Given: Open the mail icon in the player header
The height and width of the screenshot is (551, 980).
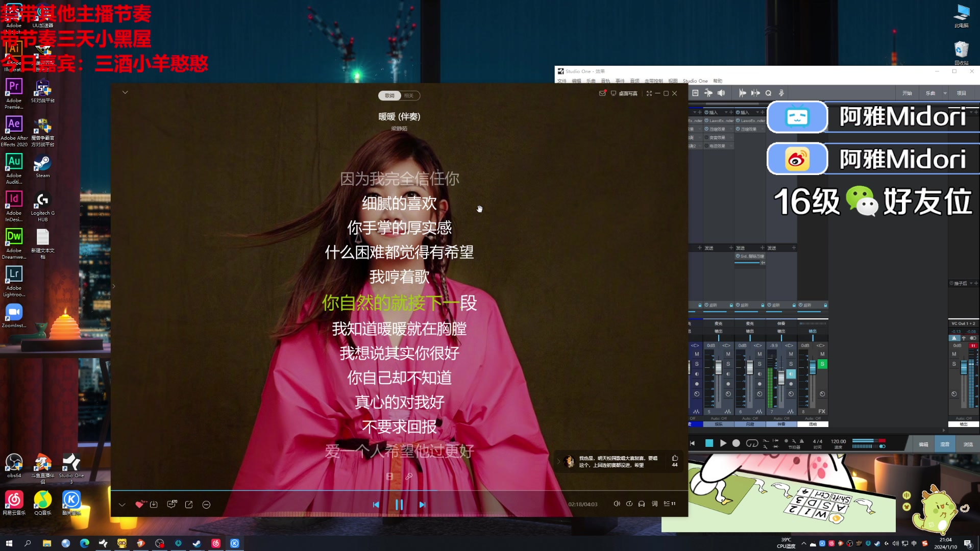Looking at the screenshot, I should [602, 93].
